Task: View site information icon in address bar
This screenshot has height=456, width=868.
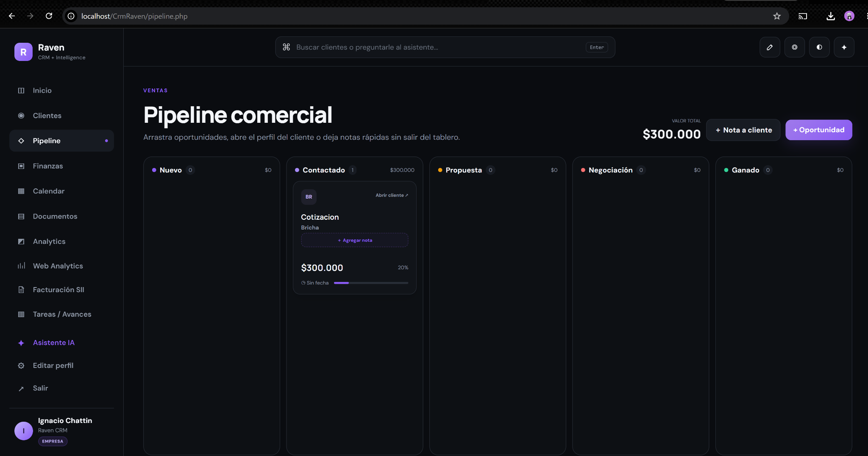Action: click(71, 16)
